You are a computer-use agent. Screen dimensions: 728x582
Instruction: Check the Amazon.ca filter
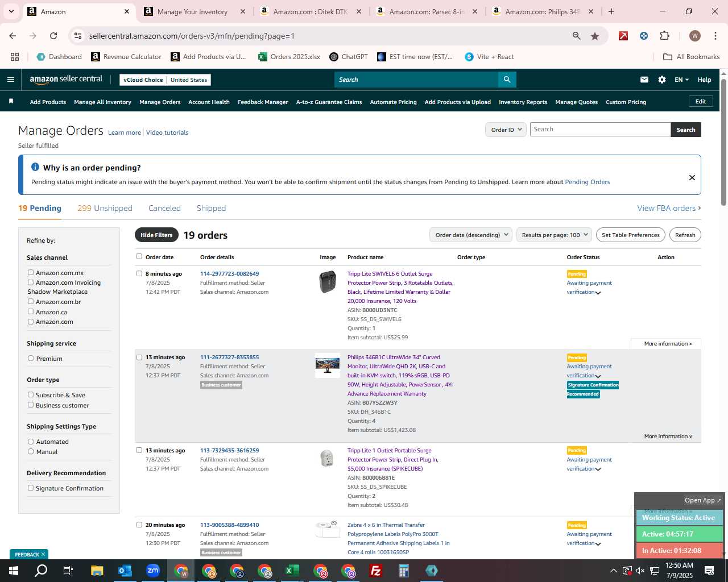tap(31, 311)
